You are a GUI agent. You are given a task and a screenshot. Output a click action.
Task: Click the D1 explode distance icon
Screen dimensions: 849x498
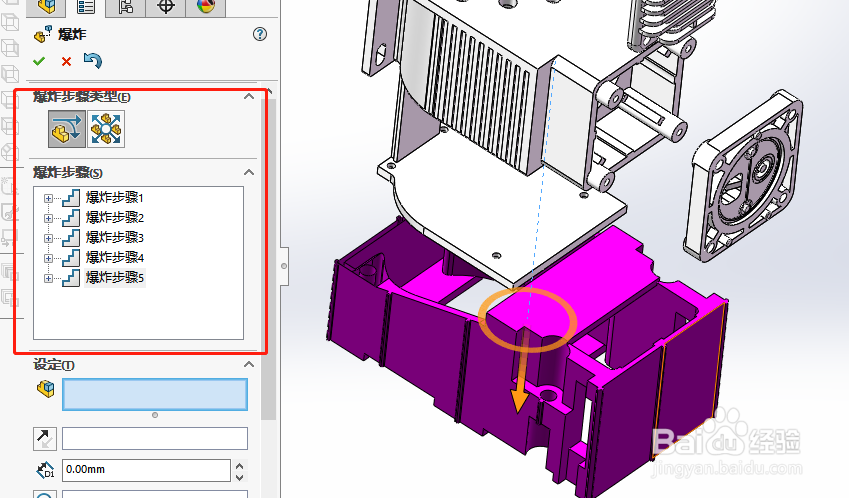tap(45, 470)
